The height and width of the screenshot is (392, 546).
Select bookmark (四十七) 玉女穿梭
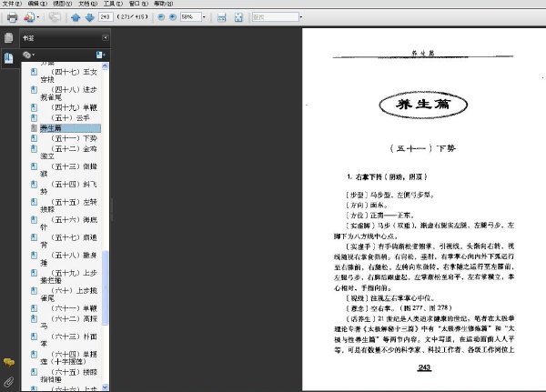point(68,75)
